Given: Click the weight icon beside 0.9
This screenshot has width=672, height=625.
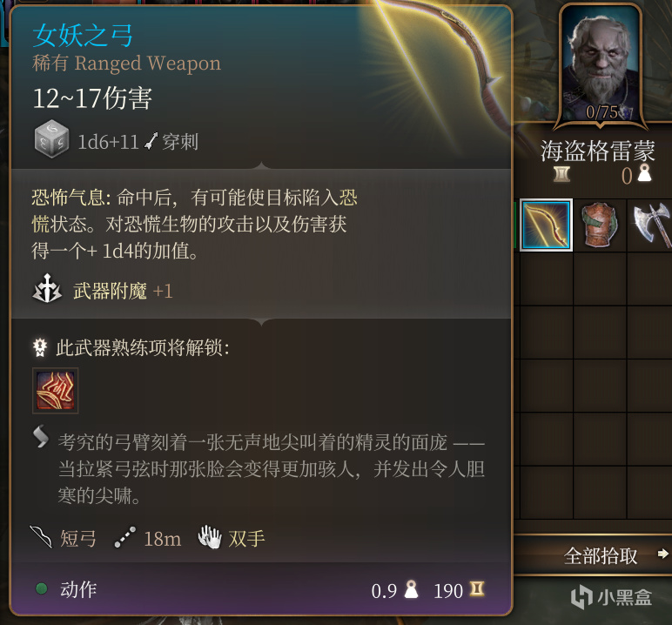Looking at the screenshot, I should pyautogui.click(x=412, y=589).
